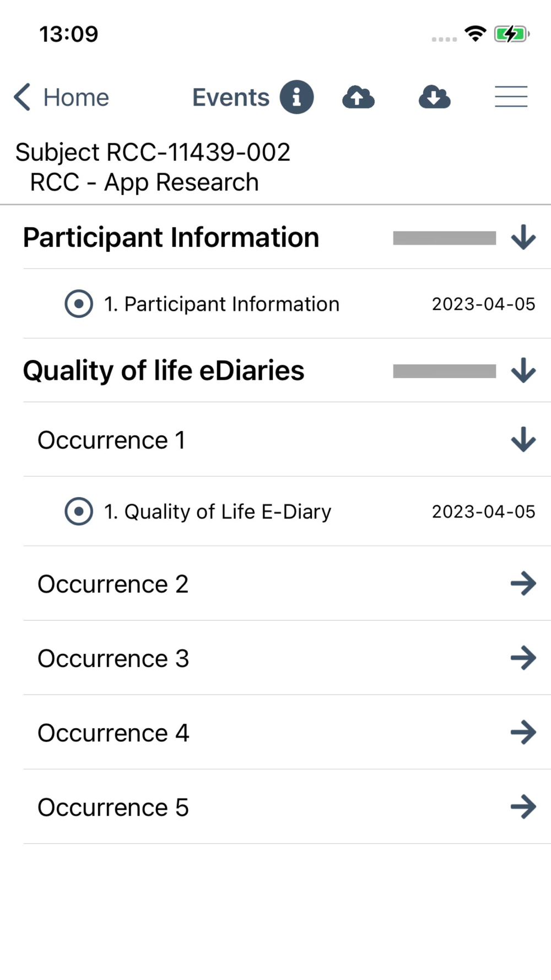551x980 pixels.
Task: Open the 1. Quality of Life E-Diary form
Action: point(218,511)
